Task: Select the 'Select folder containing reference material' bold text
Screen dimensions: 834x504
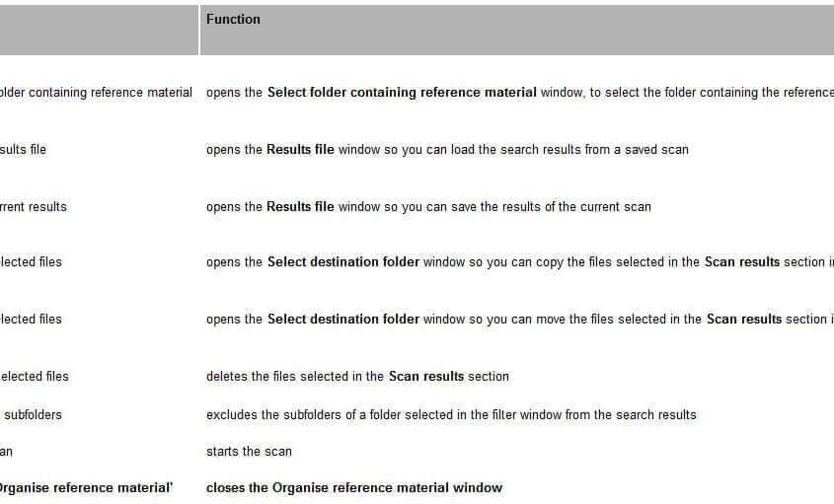Action: point(402,93)
